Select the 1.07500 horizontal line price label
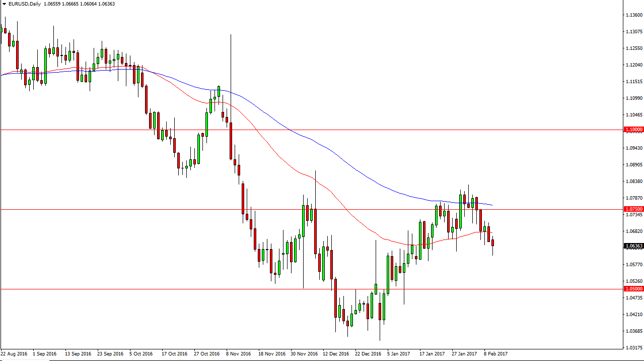 click(634, 209)
